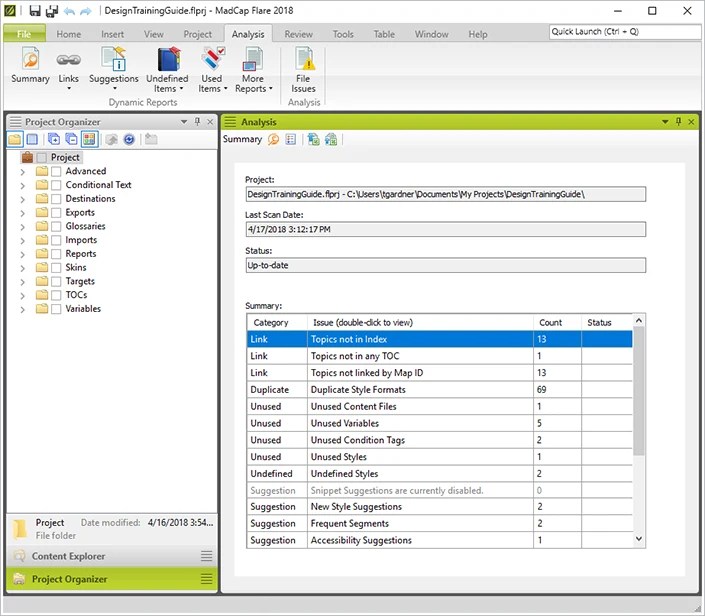Switch to the Review ribbon tab
Image resolution: width=705 pixels, height=616 pixels.
pos(299,34)
